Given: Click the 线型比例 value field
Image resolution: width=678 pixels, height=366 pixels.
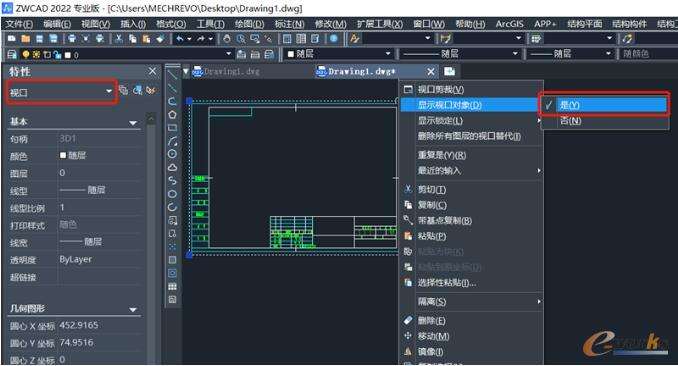Looking at the screenshot, I should pos(100,208).
